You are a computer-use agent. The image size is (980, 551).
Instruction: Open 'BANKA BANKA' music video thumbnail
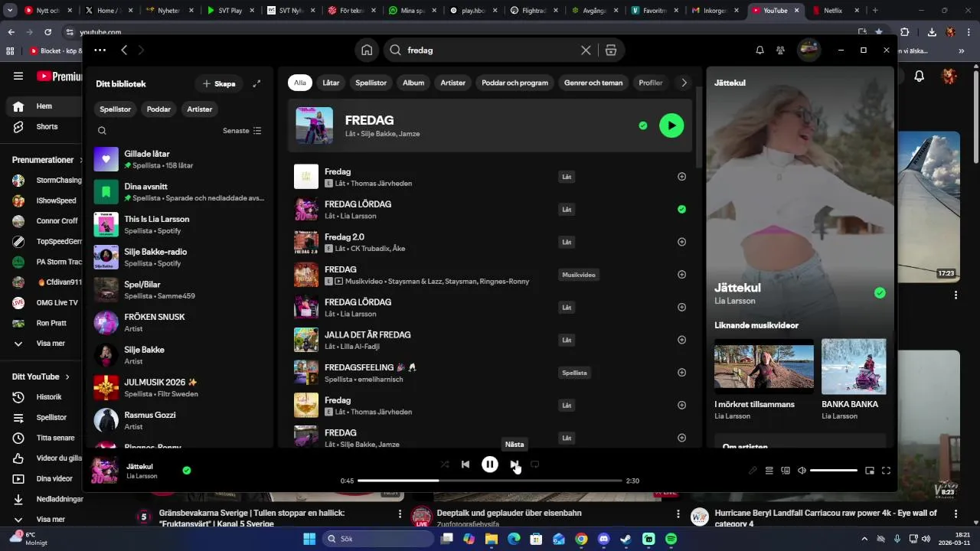pyautogui.click(x=854, y=367)
